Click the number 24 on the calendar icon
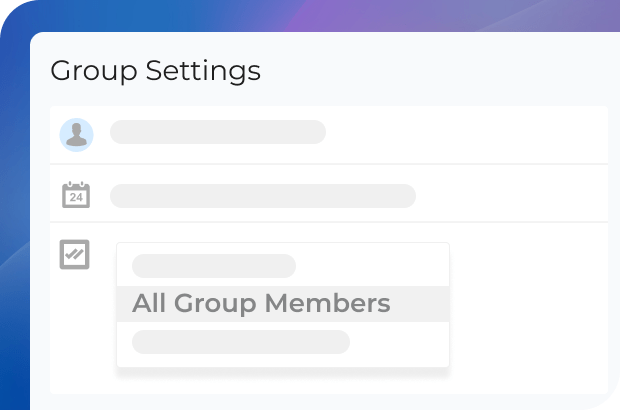Screen dimensions: 620x410 [x=76, y=197]
